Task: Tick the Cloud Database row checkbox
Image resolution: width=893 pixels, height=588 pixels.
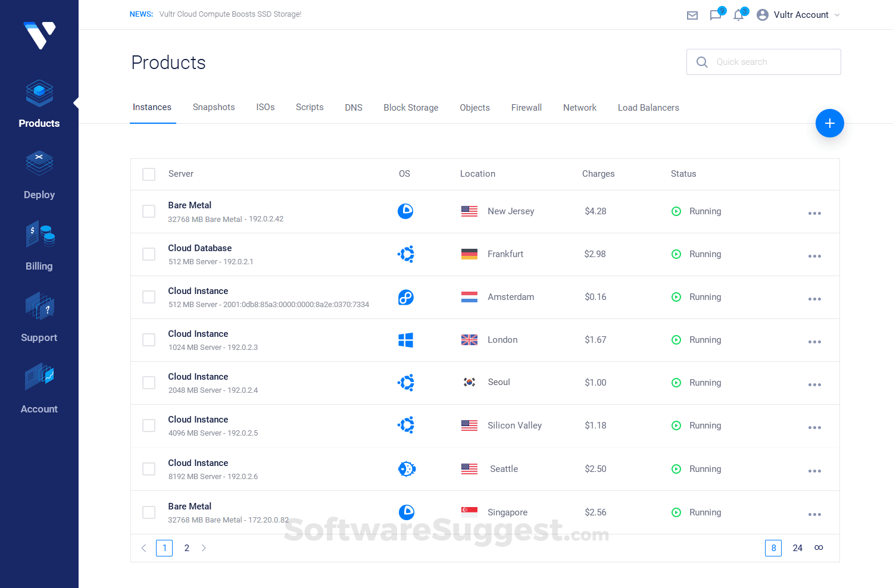Action: click(x=149, y=254)
